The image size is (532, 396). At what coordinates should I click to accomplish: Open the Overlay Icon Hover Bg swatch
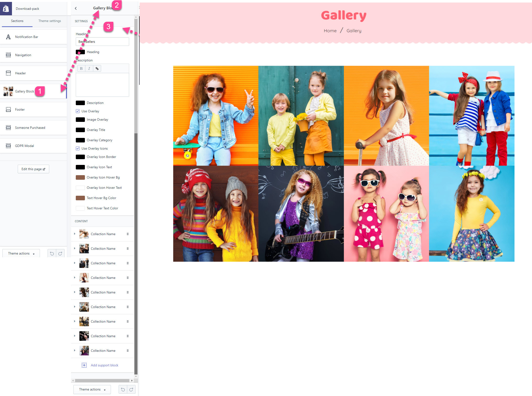[80, 178]
